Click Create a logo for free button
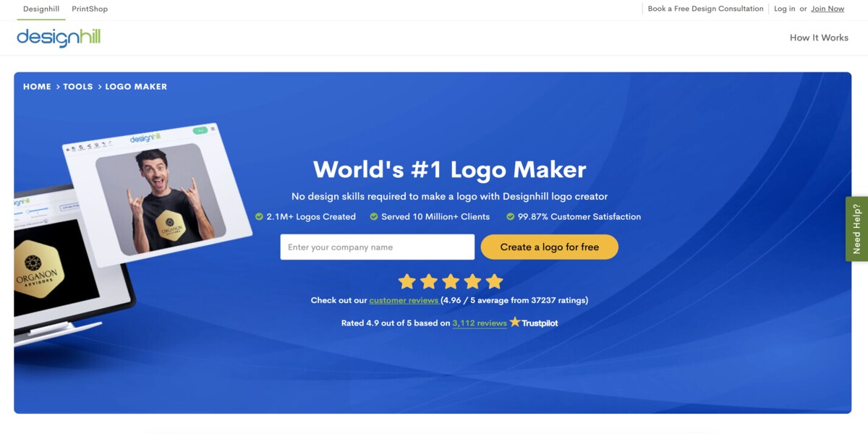Screen dimensions: 868x434 (550, 247)
